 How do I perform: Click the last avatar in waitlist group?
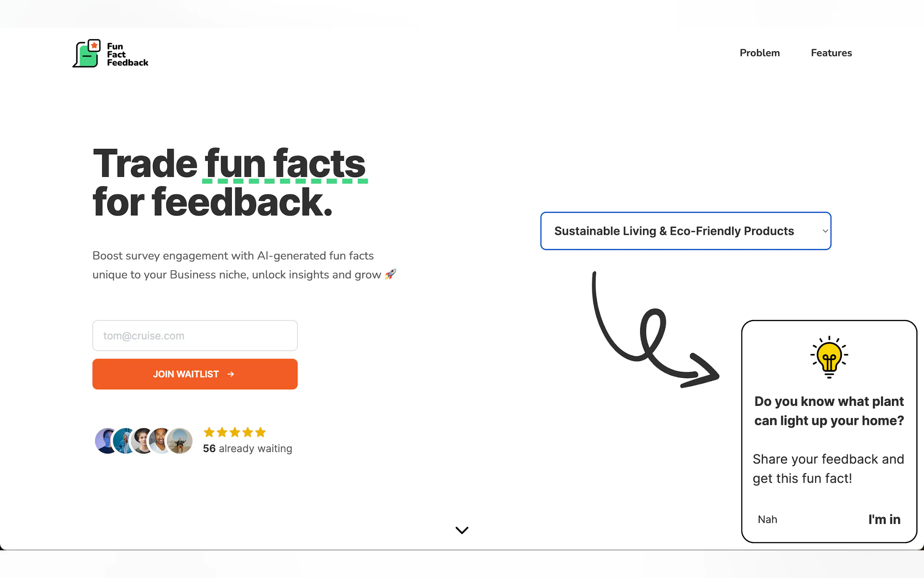coord(180,441)
